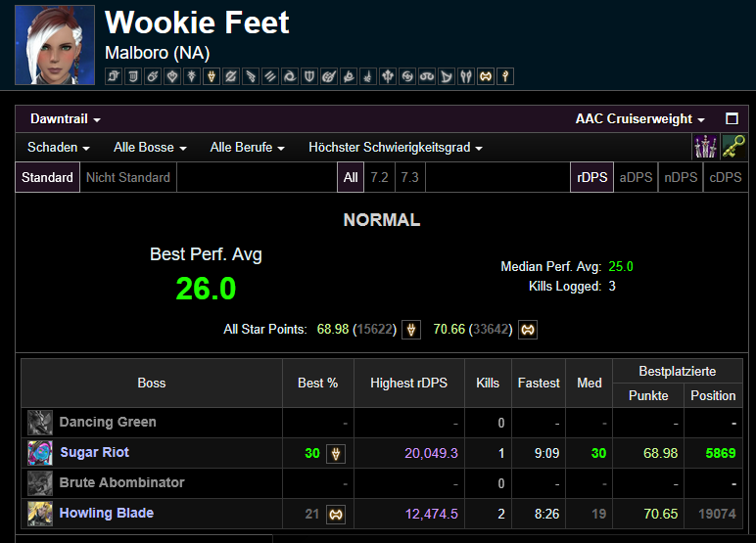Select the Dancer job icon
Image resolution: width=756 pixels, height=543 pixels.
pos(172,76)
